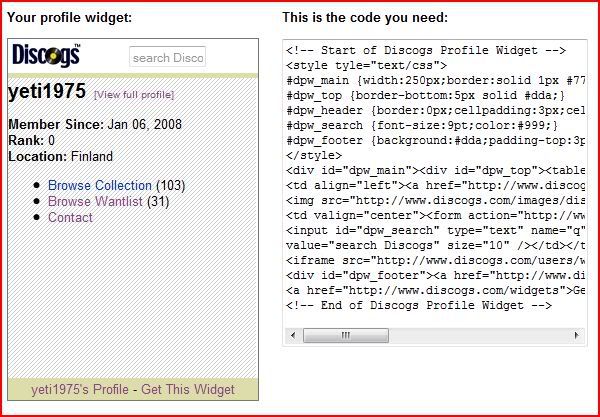Click the #dpw_top border-bottom CSS line
Screen dimensions: 600x417
426,95
